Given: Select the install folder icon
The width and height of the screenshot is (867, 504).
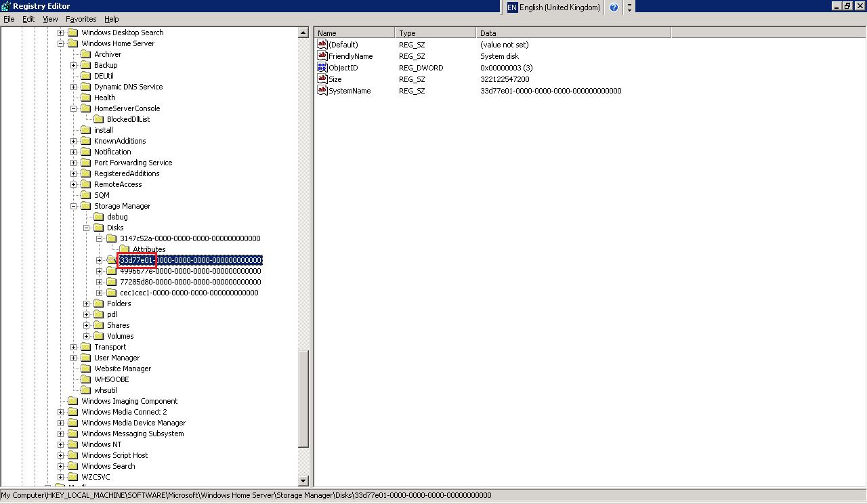Looking at the screenshot, I should [x=85, y=130].
